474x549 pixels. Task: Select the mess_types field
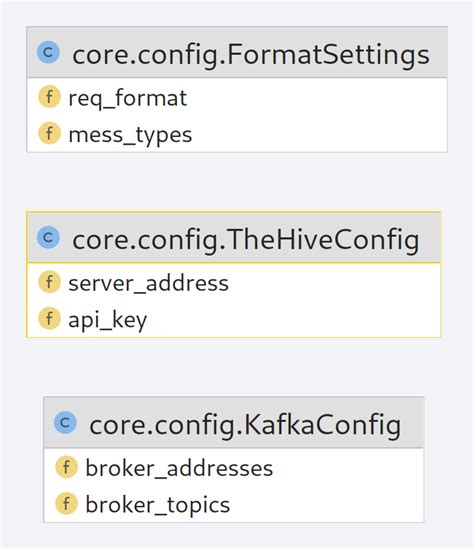tap(237, 134)
